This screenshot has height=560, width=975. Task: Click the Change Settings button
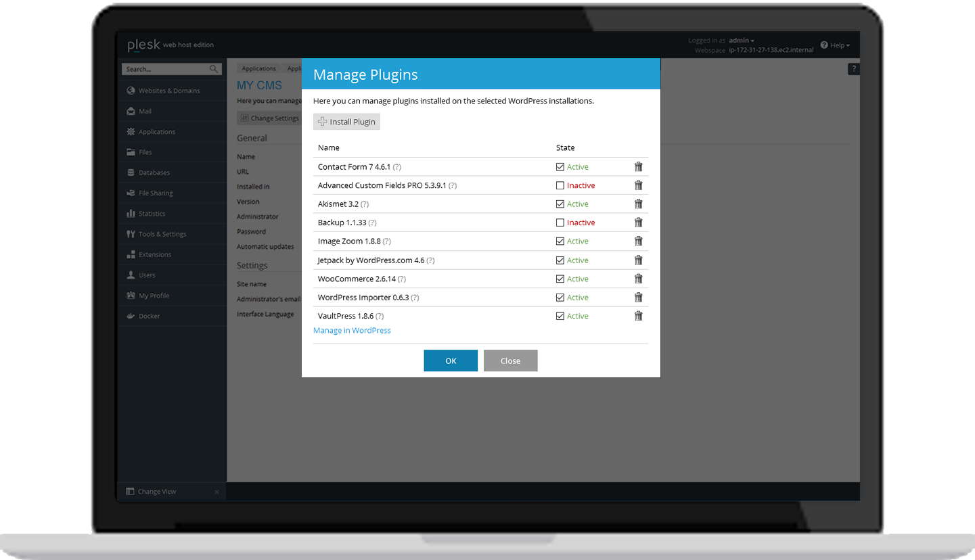(x=269, y=118)
